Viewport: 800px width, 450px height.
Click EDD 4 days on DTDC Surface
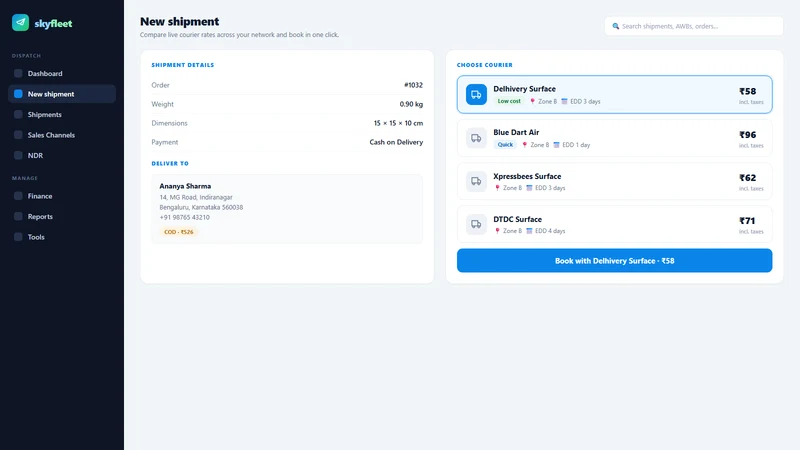pos(550,231)
